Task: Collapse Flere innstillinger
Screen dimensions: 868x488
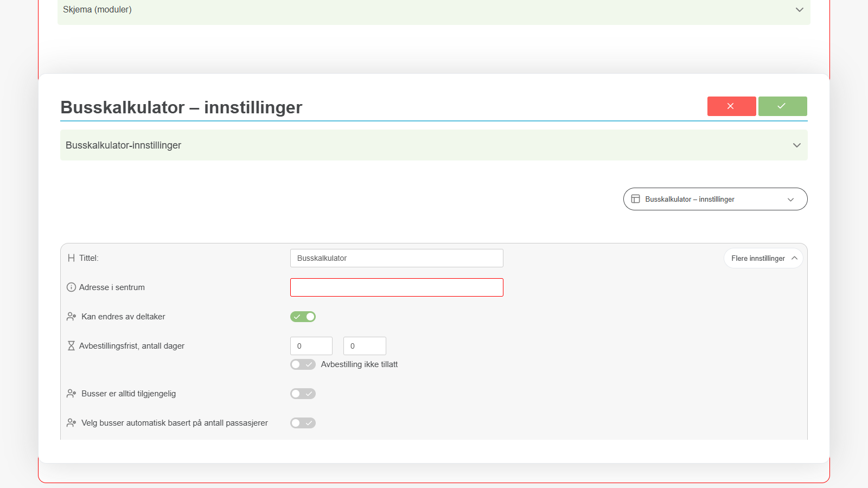Action: click(x=763, y=258)
